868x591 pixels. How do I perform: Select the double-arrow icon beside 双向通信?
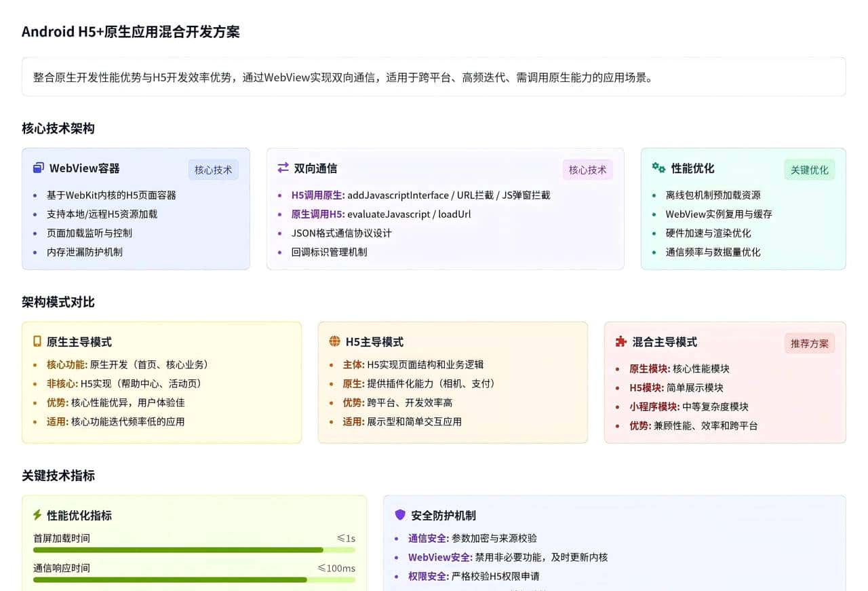coord(283,168)
